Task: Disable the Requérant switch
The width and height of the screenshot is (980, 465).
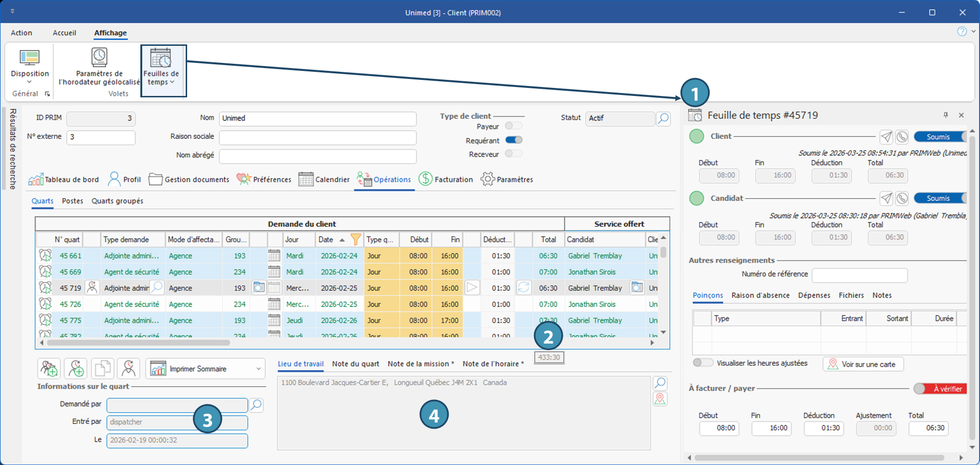Action: [x=514, y=140]
